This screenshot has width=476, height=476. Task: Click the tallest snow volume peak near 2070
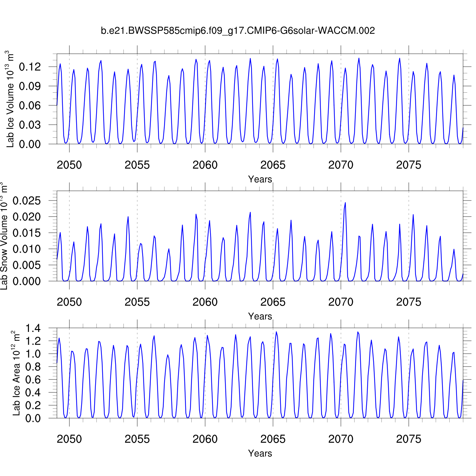point(345,203)
